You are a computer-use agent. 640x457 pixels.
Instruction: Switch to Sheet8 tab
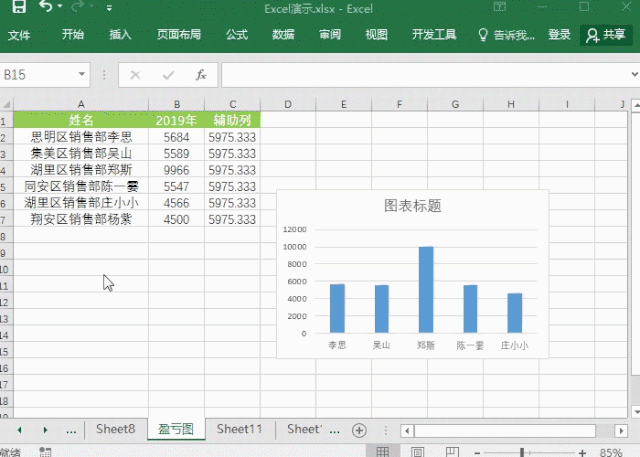tap(116, 429)
